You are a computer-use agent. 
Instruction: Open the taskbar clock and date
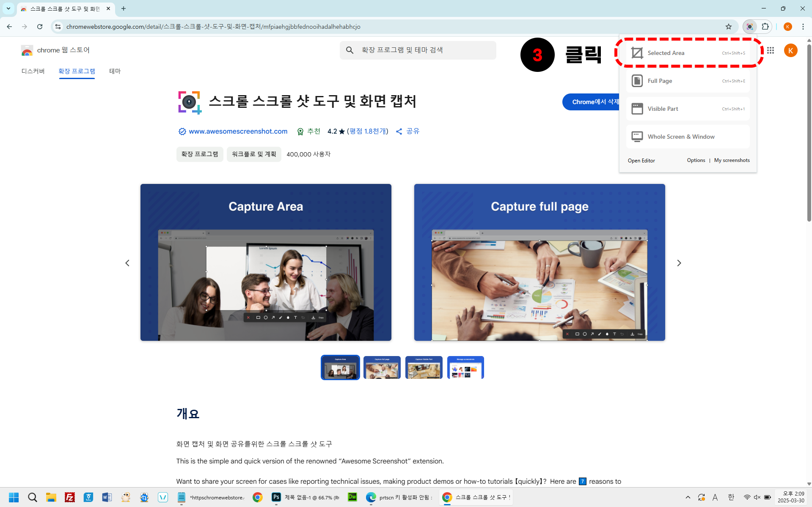(791, 497)
